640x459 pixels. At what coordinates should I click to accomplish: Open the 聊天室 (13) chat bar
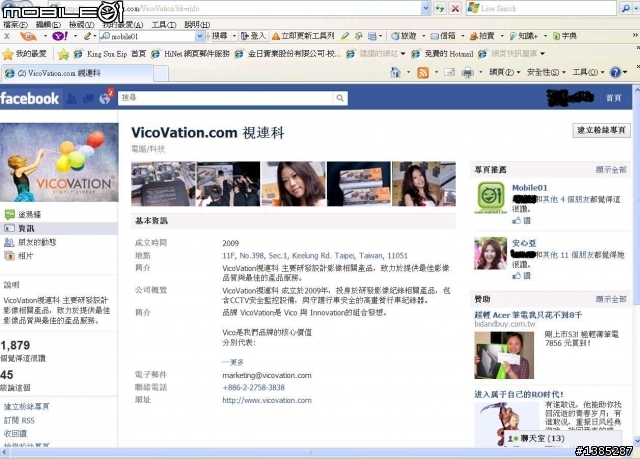[563, 439]
